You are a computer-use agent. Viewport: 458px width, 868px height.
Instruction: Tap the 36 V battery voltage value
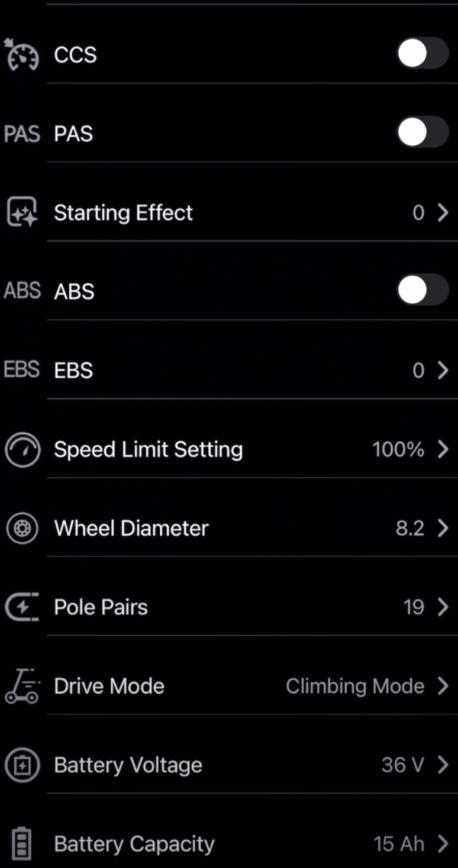pos(402,765)
